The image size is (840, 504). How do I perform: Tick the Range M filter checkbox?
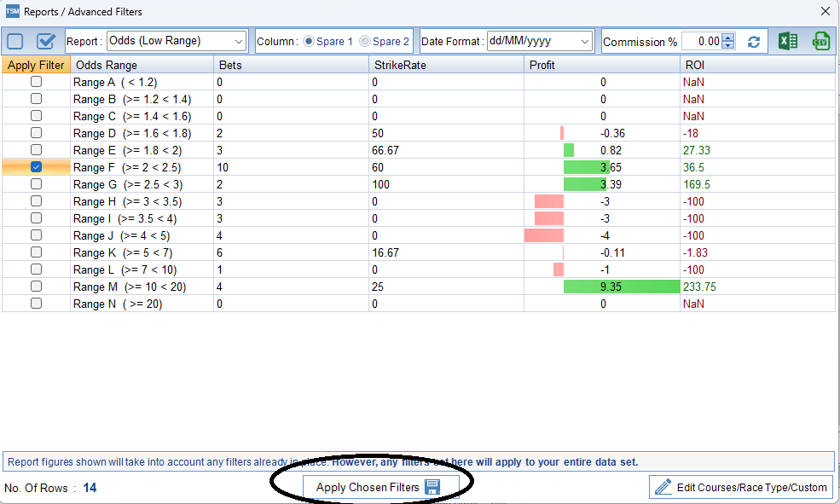point(36,287)
